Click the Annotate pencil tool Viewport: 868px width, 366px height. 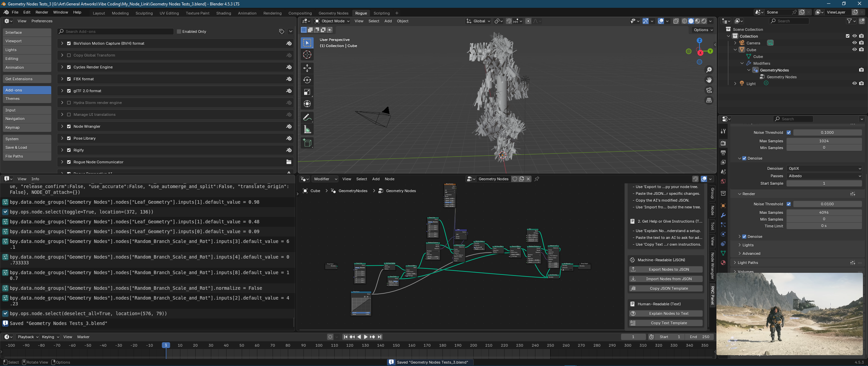click(x=307, y=117)
